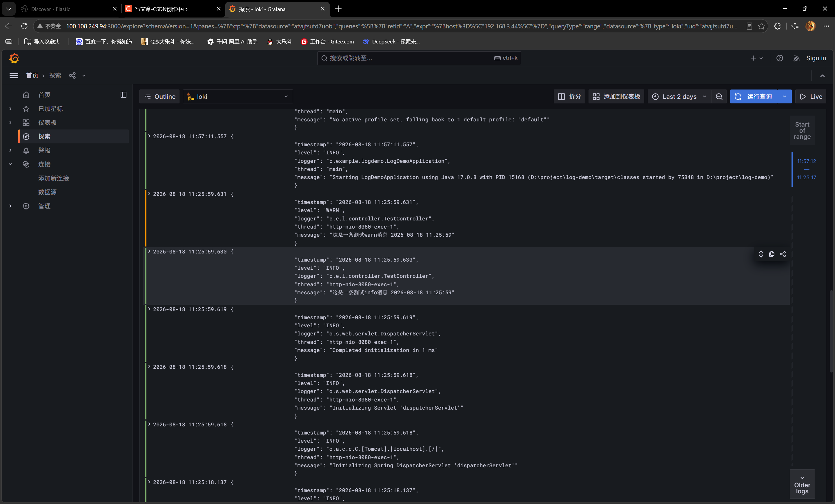Click show context icon on hovered log row

pos(761,254)
